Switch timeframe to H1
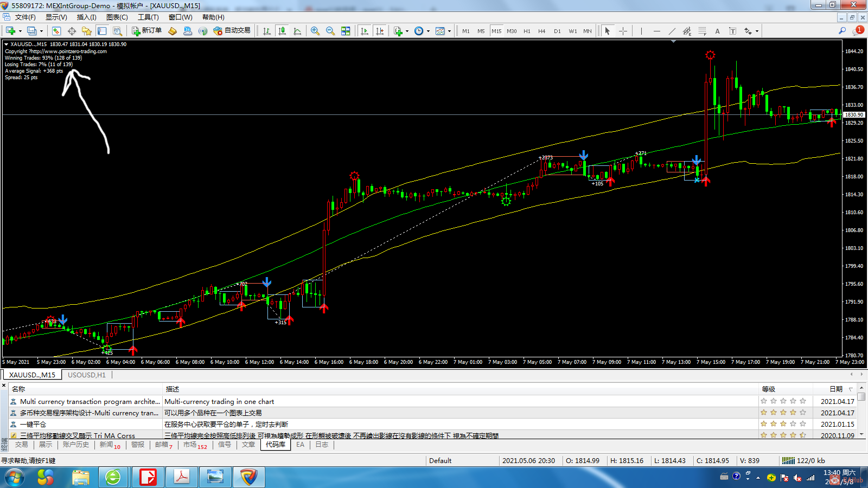The image size is (868, 488). (x=527, y=31)
